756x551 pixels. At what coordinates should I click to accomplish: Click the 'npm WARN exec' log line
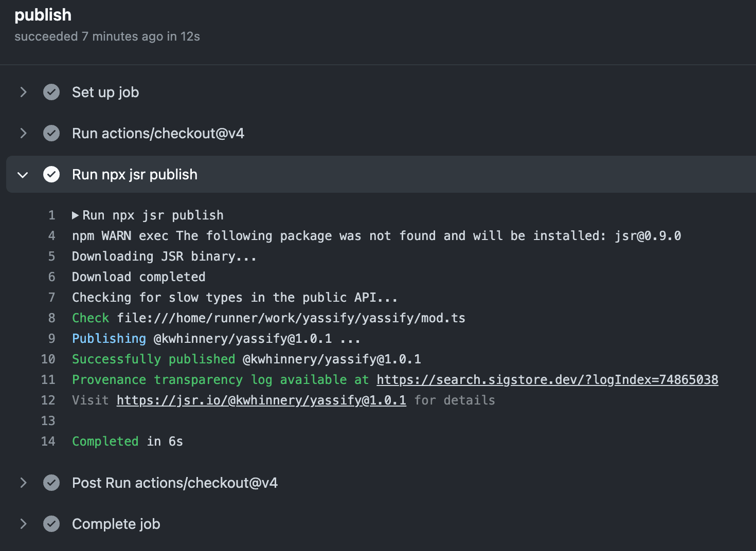click(376, 236)
